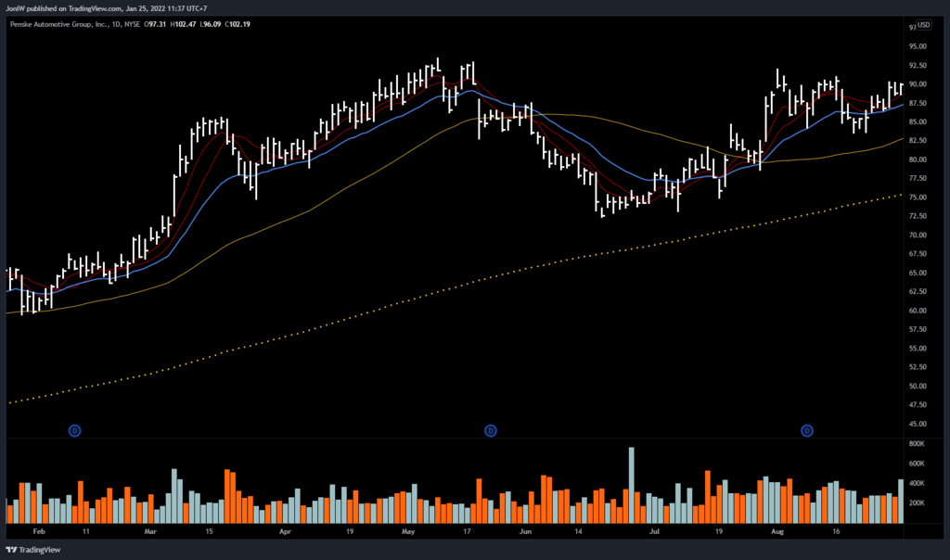Click the 90.00 price label on the axis
Screen dimensions: 950x560
(x=920, y=84)
